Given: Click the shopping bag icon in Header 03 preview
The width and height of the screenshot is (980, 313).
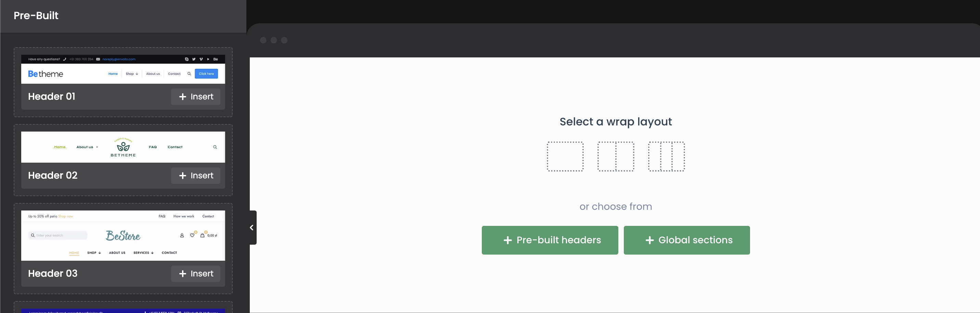Looking at the screenshot, I should click(202, 235).
